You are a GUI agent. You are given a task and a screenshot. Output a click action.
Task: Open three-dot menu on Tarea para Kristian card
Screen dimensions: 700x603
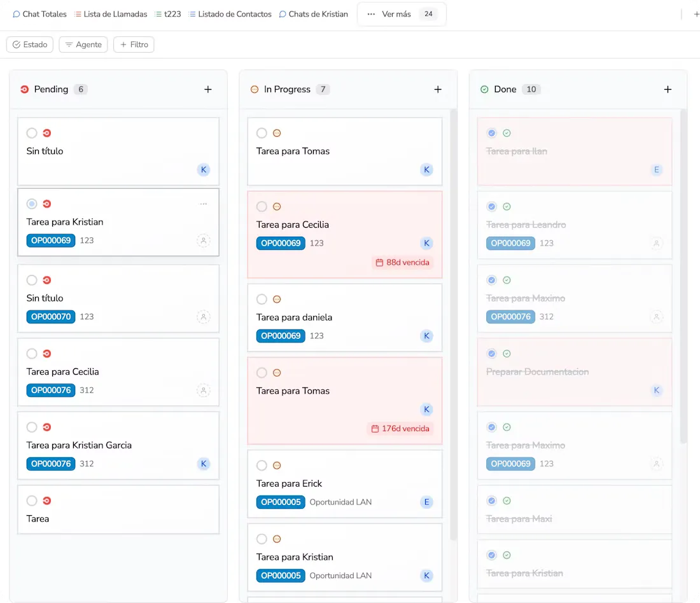point(204,204)
